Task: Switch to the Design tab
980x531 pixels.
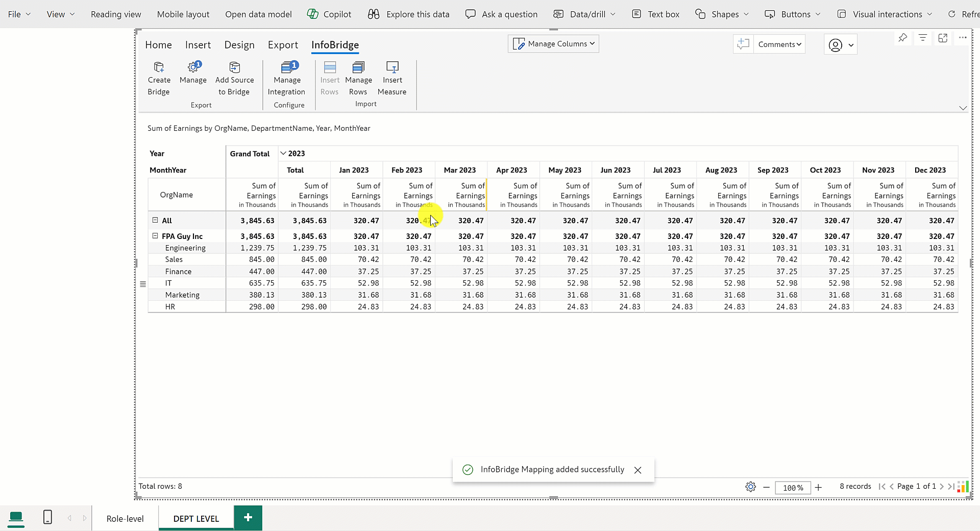Action: tap(239, 45)
